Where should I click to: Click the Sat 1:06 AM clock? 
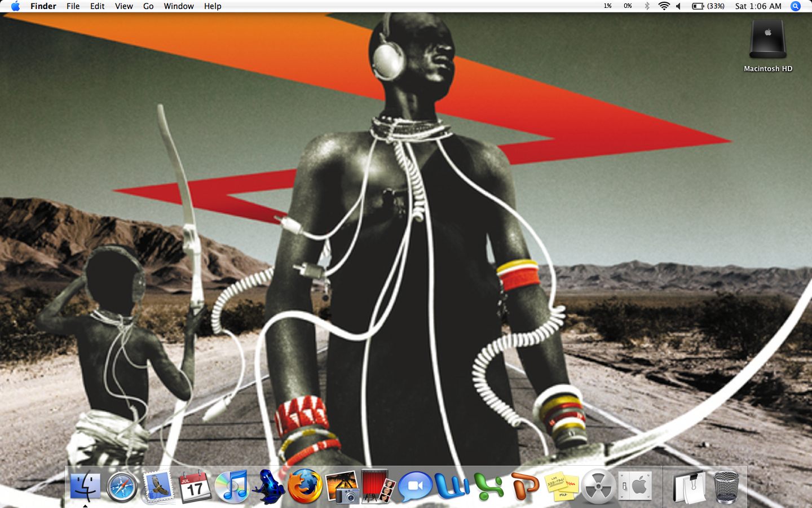758,6
